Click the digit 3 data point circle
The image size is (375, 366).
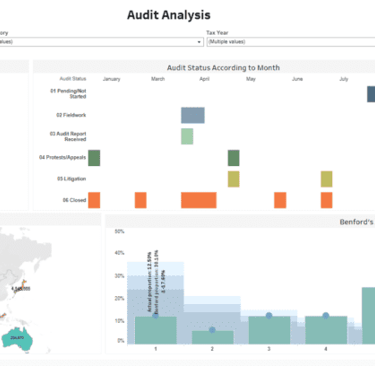(x=269, y=315)
